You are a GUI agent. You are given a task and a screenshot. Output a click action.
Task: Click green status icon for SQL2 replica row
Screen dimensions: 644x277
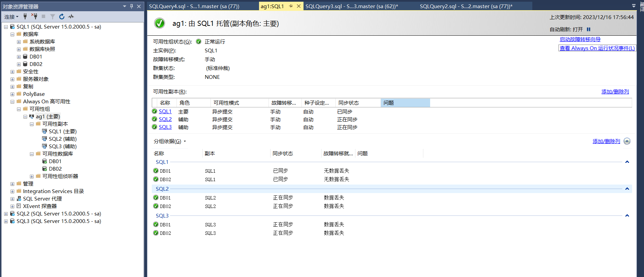(x=154, y=119)
